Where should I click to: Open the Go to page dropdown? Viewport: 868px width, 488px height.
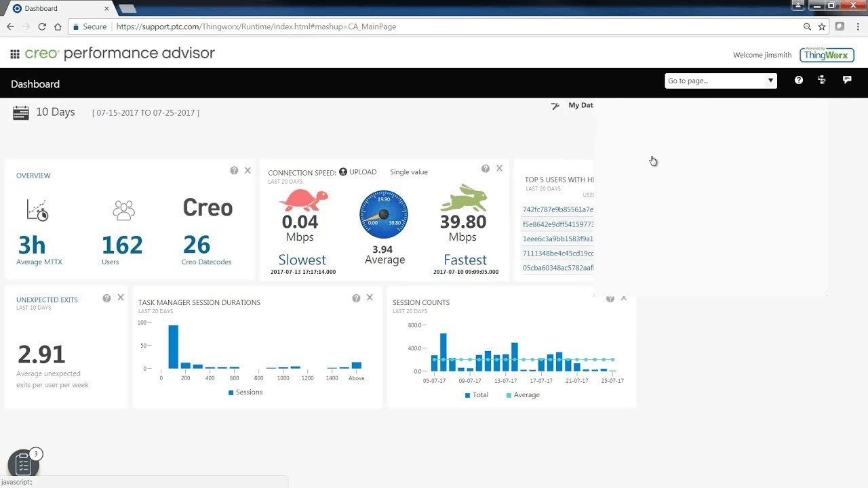click(720, 81)
